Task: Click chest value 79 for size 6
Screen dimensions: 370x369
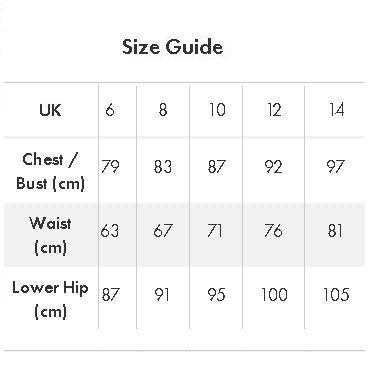Action: [x=110, y=167]
